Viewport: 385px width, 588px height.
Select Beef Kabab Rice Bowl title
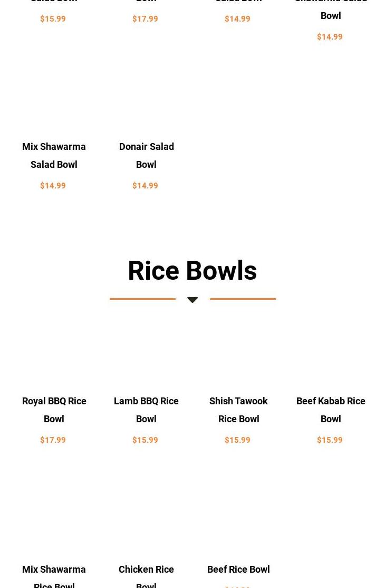tap(331, 410)
